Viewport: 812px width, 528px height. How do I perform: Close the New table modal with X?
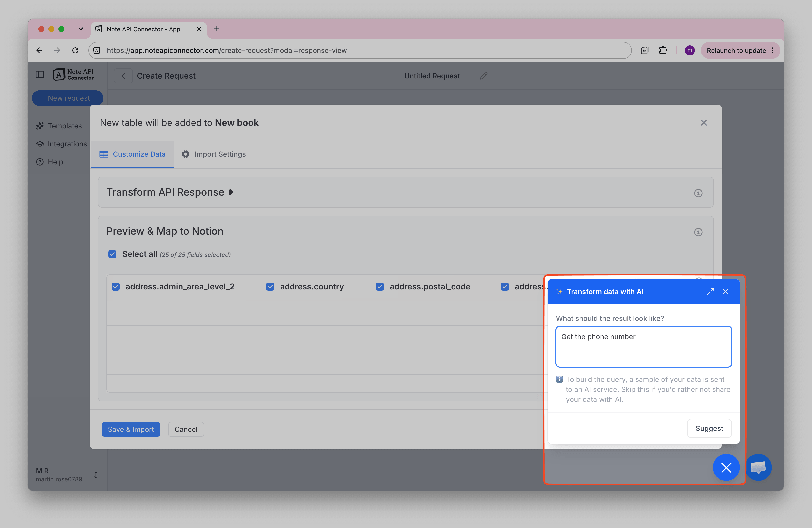coord(704,123)
